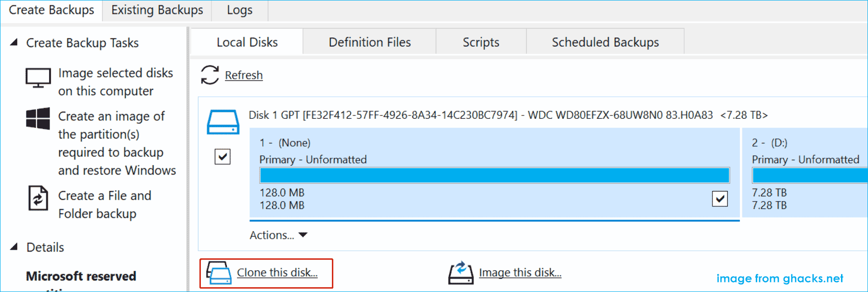Collapse the Details section

point(14,247)
